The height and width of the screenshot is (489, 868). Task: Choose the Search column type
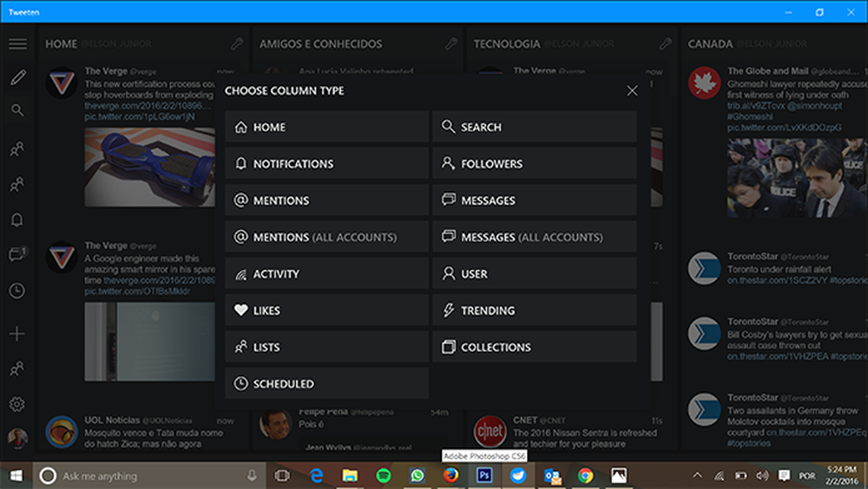click(535, 127)
